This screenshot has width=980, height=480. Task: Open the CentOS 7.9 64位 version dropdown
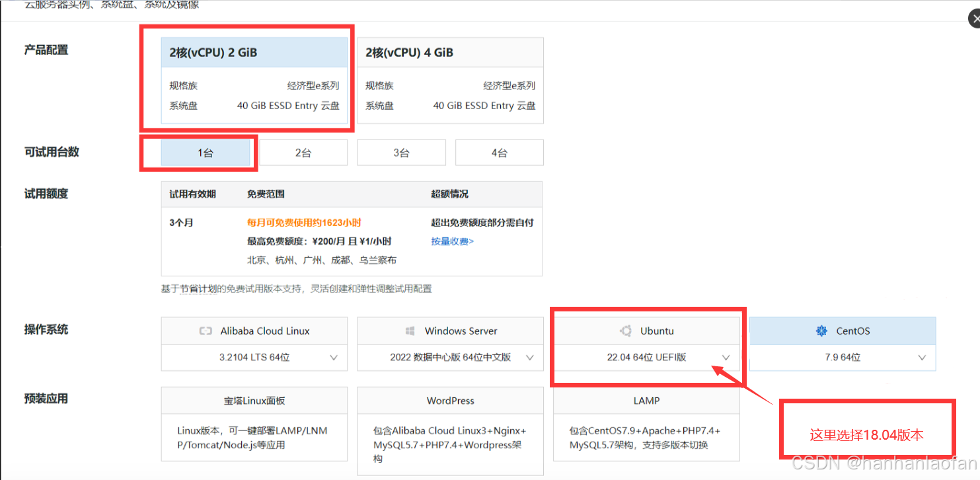(x=843, y=357)
